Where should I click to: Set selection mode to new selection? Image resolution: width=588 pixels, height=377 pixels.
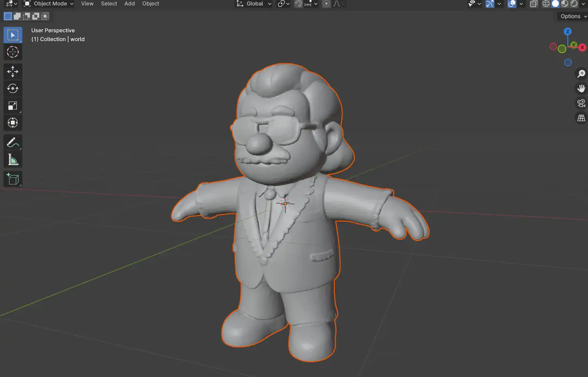point(8,16)
